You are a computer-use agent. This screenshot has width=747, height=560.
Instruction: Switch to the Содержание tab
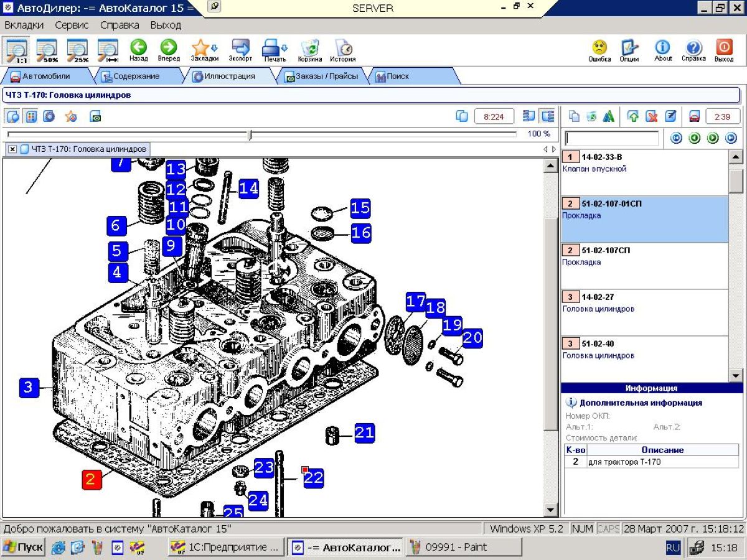135,77
